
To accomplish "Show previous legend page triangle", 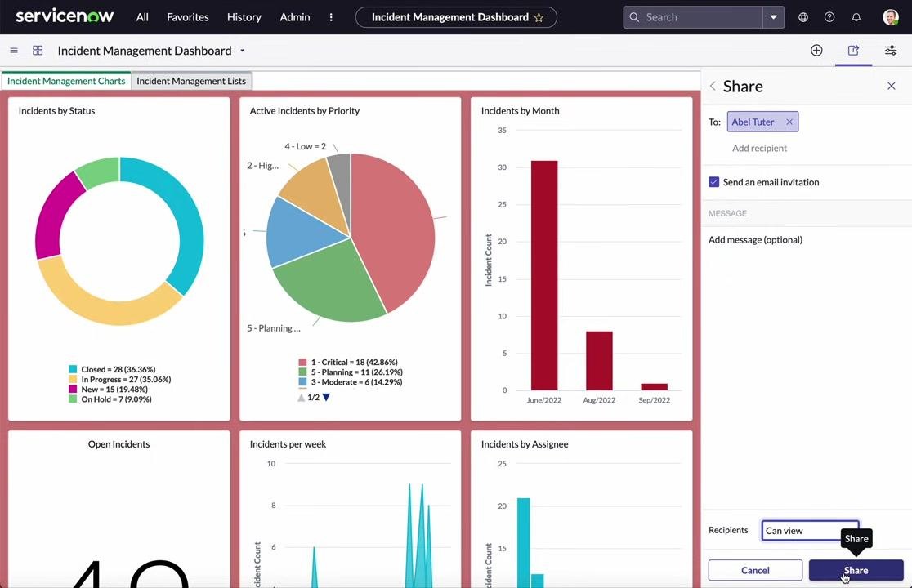I will click(302, 398).
